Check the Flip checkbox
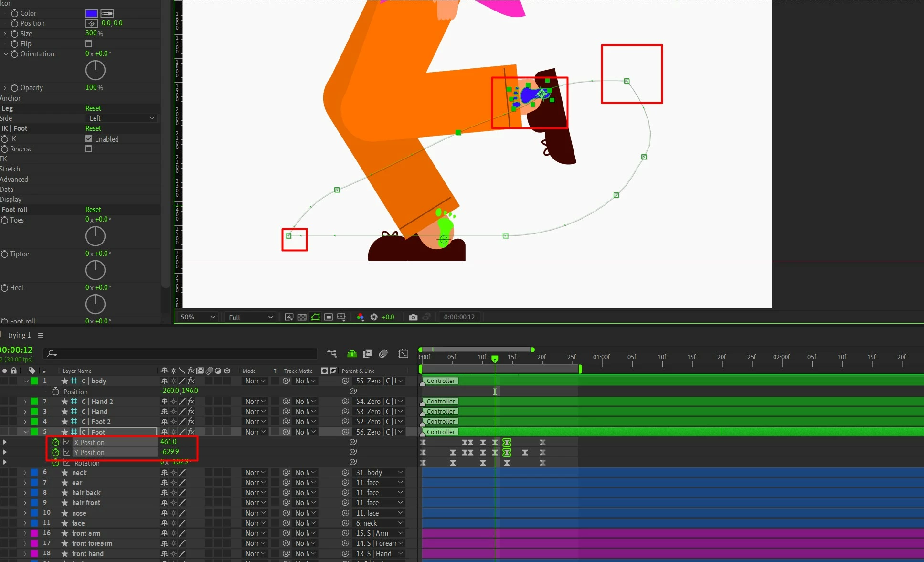 (x=89, y=44)
